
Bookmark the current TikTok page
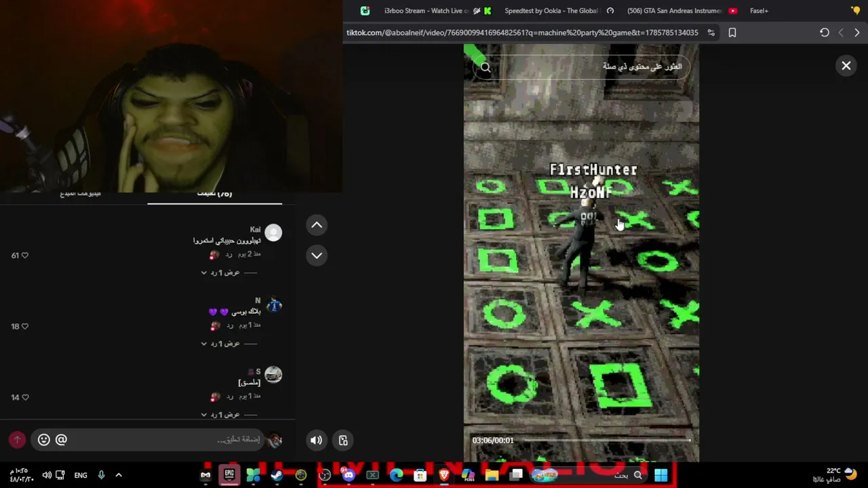(732, 33)
